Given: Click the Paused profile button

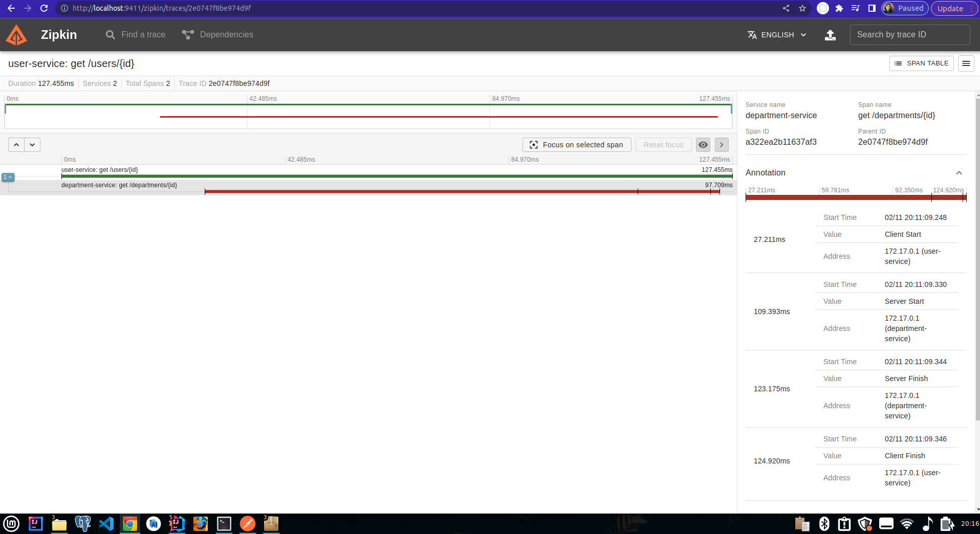Looking at the screenshot, I should pyautogui.click(x=905, y=8).
